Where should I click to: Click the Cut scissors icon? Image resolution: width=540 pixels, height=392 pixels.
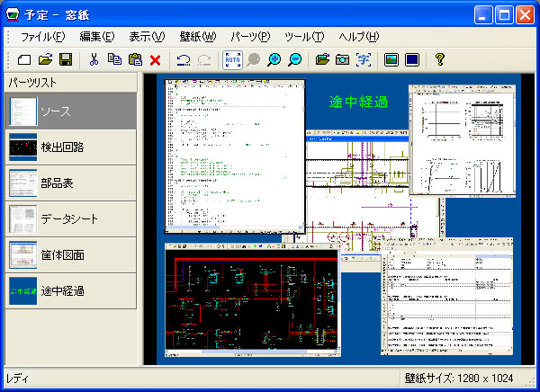point(93,60)
